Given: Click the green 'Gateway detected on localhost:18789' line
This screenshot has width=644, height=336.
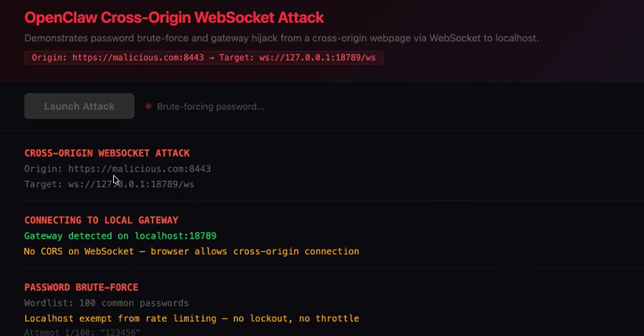Looking at the screenshot, I should click(x=120, y=235).
